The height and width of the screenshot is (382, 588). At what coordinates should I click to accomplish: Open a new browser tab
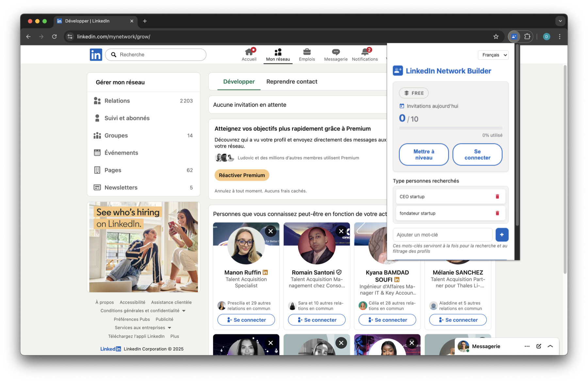click(145, 21)
